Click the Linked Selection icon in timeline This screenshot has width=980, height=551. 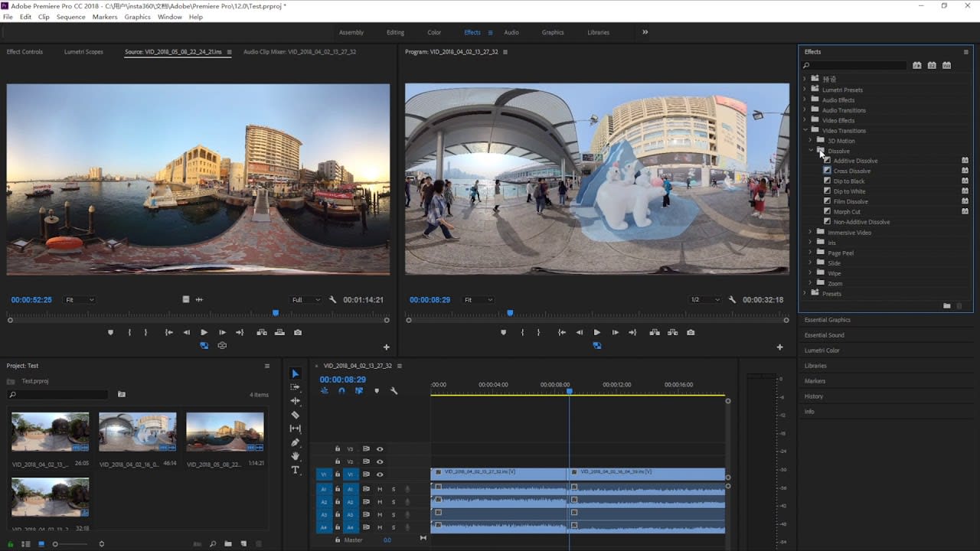pos(358,391)
